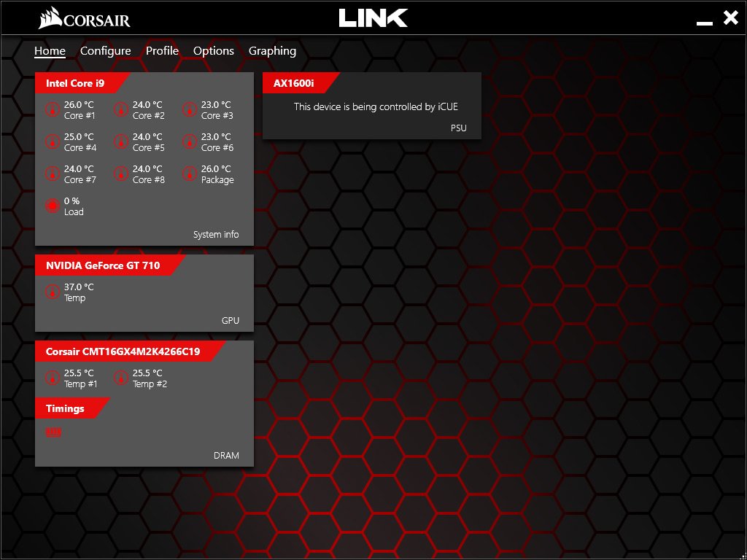Click the Core #8 thermometer icon
747x560 pixels.
[121, 174]
